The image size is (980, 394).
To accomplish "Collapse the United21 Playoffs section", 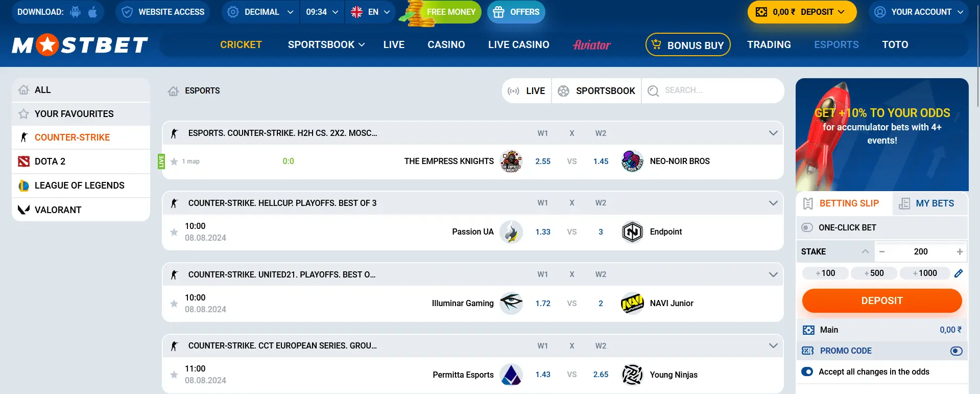I will [x=773, y=274].
